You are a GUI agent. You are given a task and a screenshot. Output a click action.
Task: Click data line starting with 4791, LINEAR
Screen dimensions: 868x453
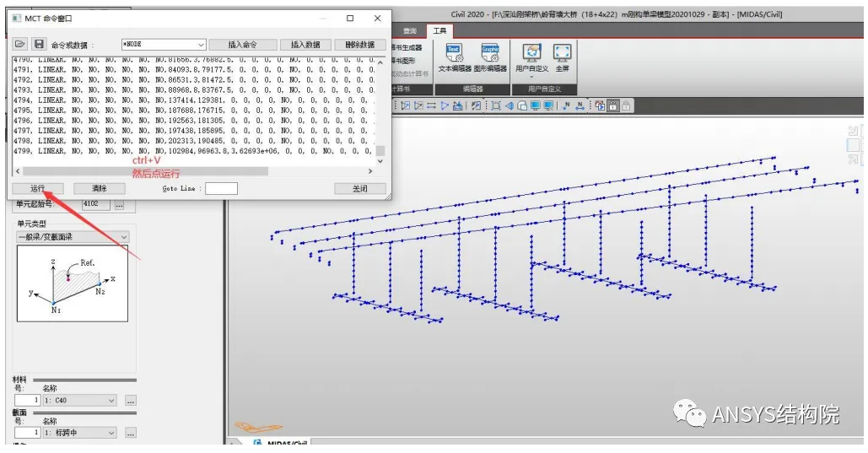[x=194, y=70]
